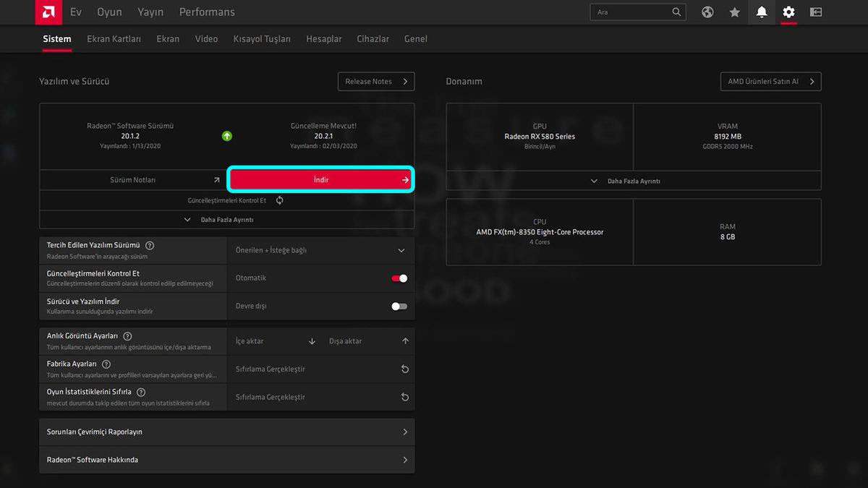Click the refresh icon beside Güncelleştirmeleri Kontrol Et
Screen dimensions: 868x488
279,200
